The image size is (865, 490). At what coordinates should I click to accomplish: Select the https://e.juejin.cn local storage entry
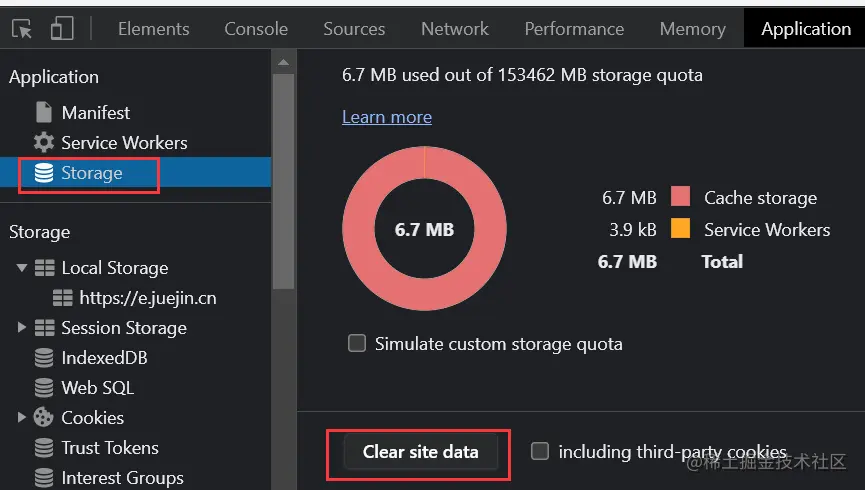pos(147,298)
